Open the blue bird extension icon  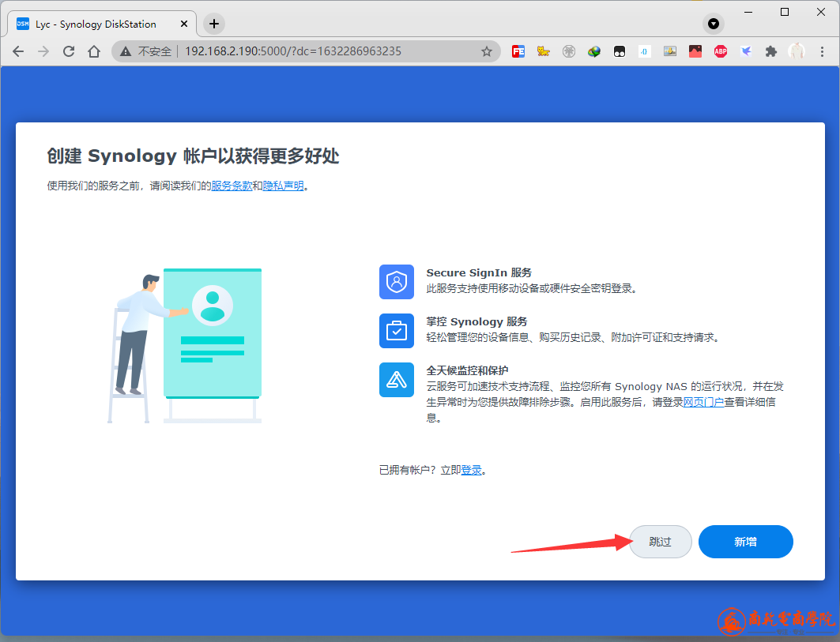point(746,51)
